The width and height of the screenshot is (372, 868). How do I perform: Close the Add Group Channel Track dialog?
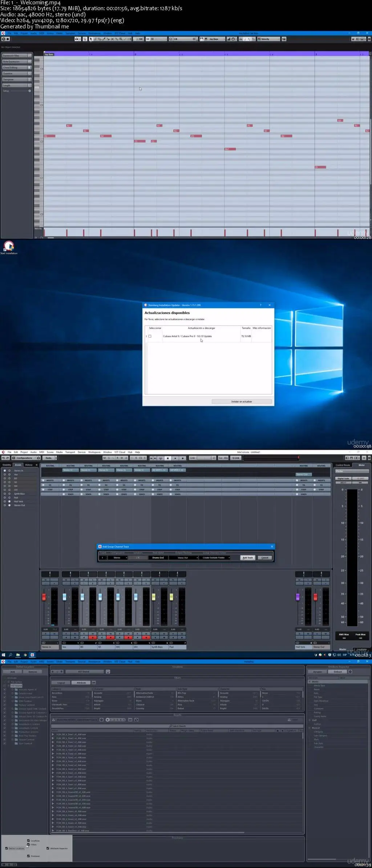coord(272,547)
